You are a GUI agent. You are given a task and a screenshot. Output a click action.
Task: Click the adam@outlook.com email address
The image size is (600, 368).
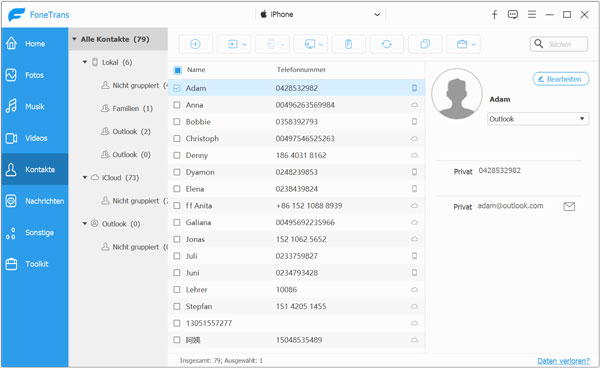click(510, 206)
